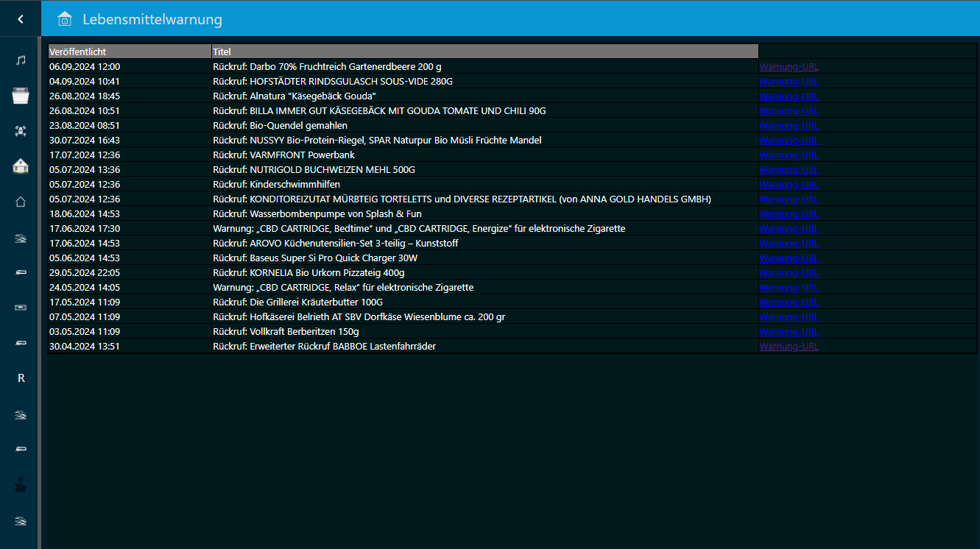Select the date 30.04.2024 13:51
The width and height of the screenshot is (980, 549).
pos(85,346)
